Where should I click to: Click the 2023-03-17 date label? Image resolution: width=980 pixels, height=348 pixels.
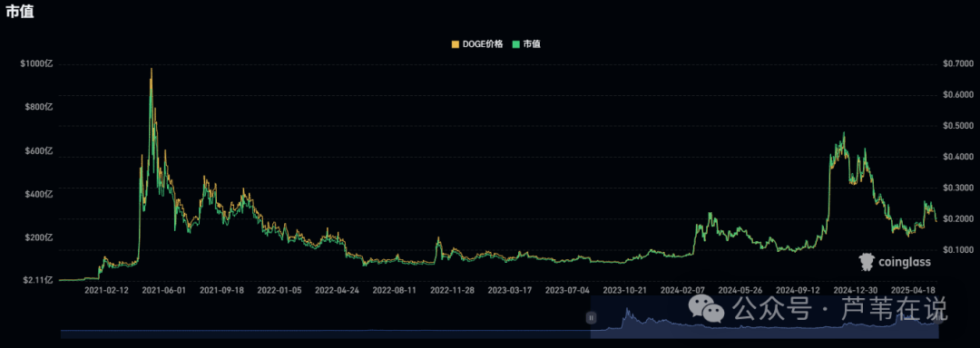(509, 291)
